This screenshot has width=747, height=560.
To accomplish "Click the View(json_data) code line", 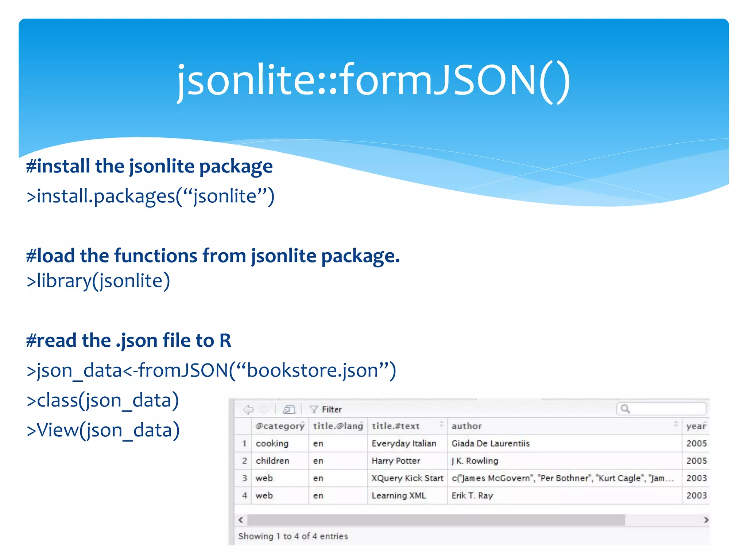I will 103,430.
